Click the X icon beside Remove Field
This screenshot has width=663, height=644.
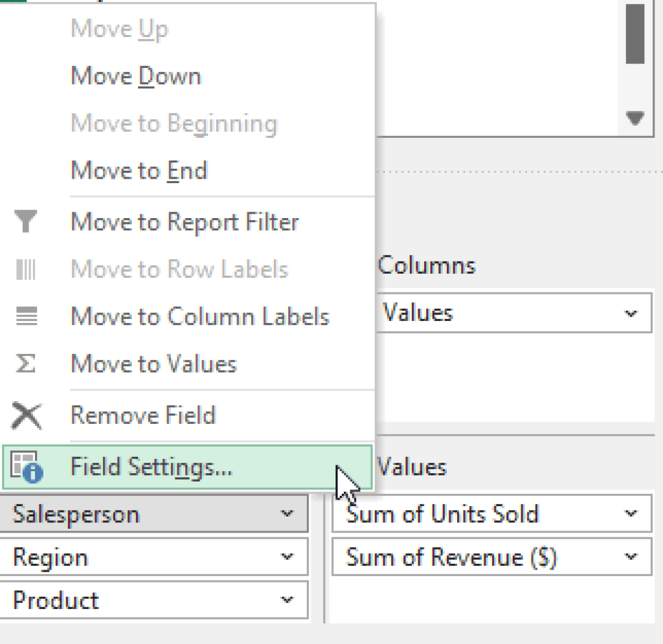27,415
